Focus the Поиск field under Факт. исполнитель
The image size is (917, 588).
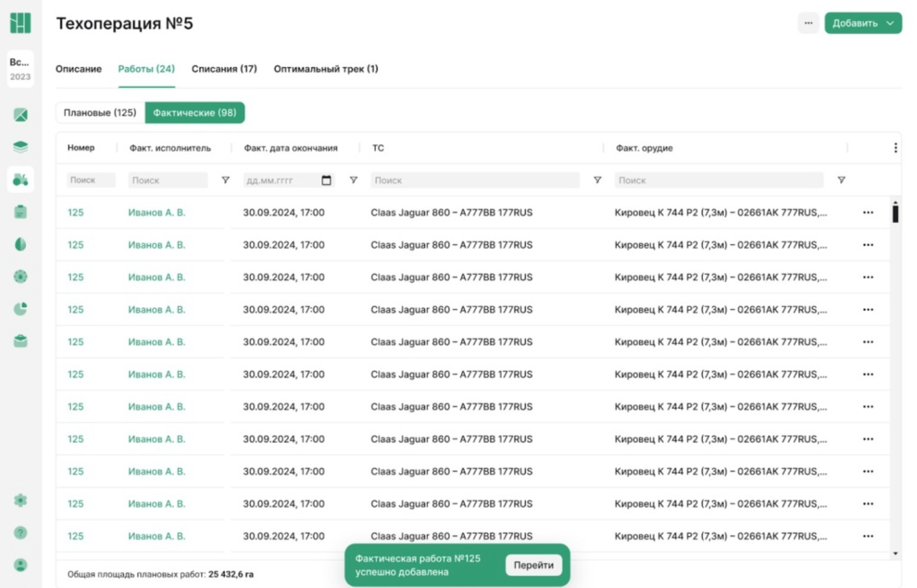click(168, 180)
